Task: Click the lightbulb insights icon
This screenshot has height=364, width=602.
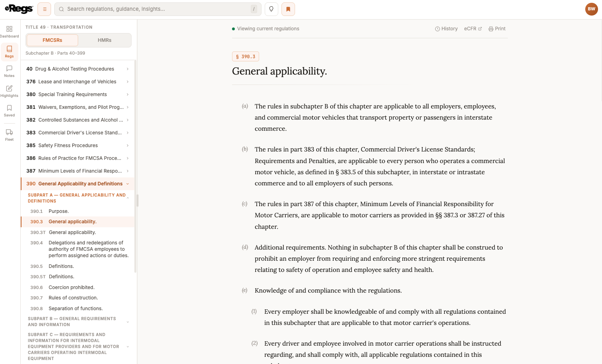Action: click(271, 9)
